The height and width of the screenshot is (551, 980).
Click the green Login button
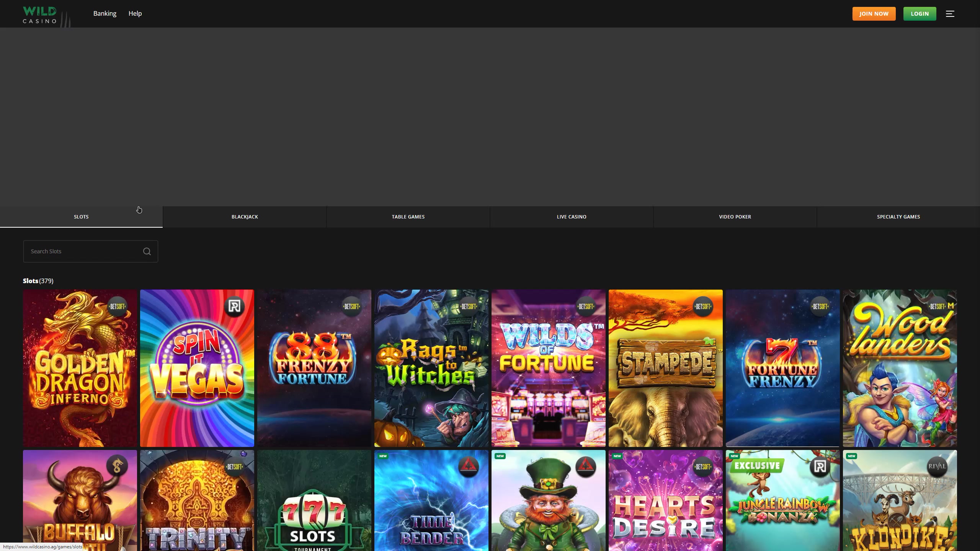tap(920, 14)
